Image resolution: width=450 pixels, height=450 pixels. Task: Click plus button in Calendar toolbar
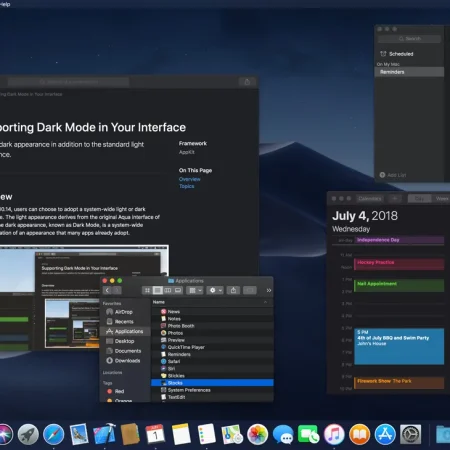[x=395, y=199]
